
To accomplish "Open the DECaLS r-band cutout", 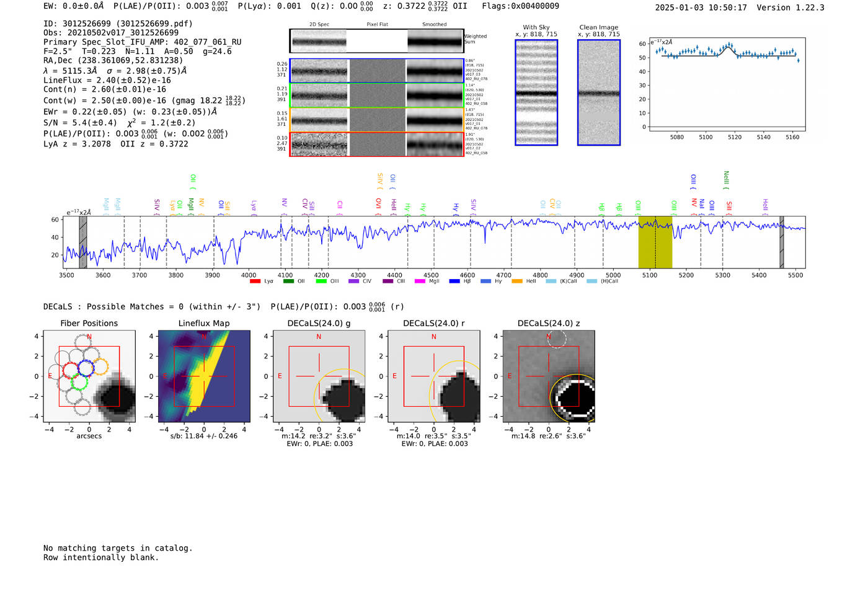I will click(434, 376).
